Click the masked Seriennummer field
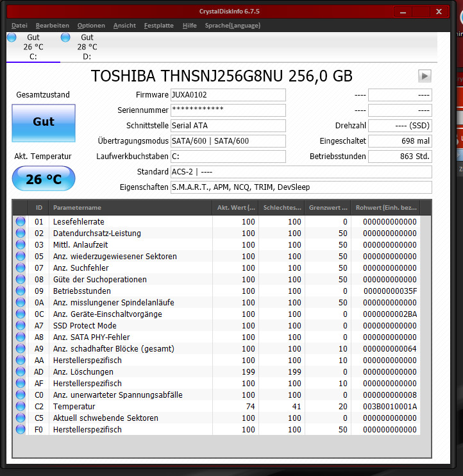The width and height of the screenshot is (463, 476). 228,110
